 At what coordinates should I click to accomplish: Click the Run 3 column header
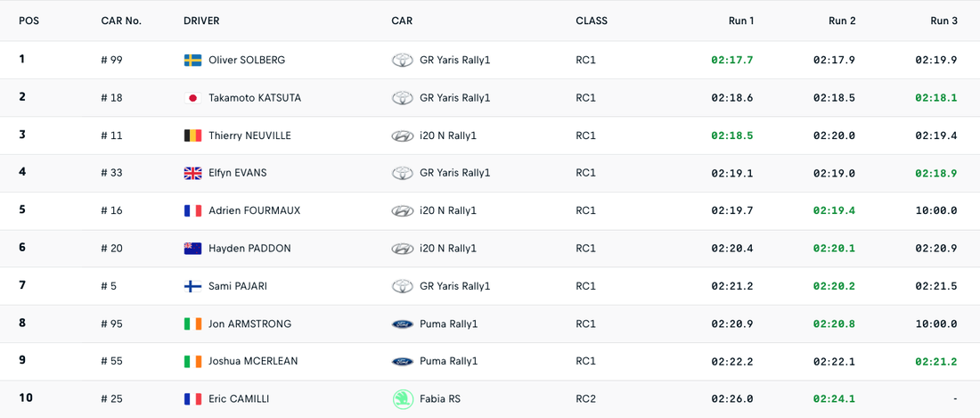pyautogui.click(x=943, y=20)
